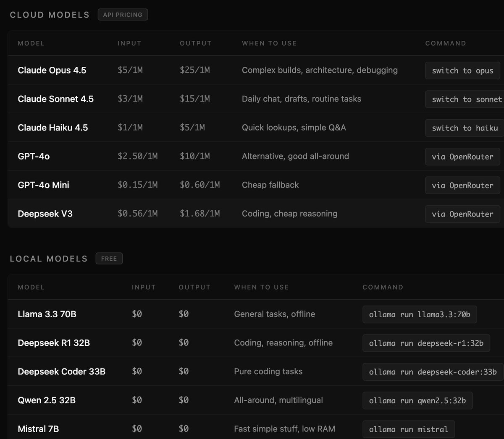Viewport: 504px width, 439px height.
Task: Click 'via OpenRouter' in GPT-4o Mini row
Action: click(x=462, y=185)
